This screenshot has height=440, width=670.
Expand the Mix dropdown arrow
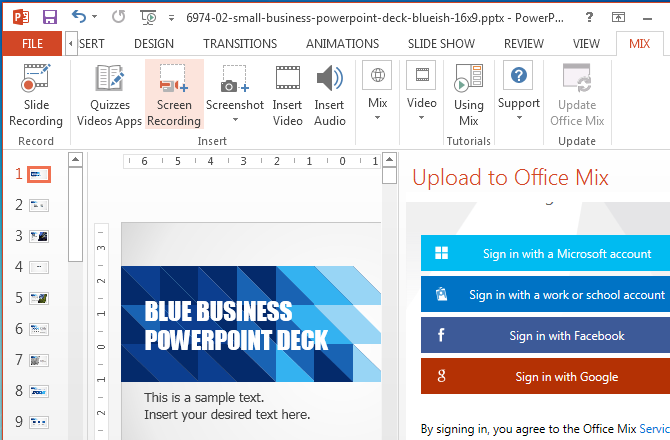pos(377,118)
